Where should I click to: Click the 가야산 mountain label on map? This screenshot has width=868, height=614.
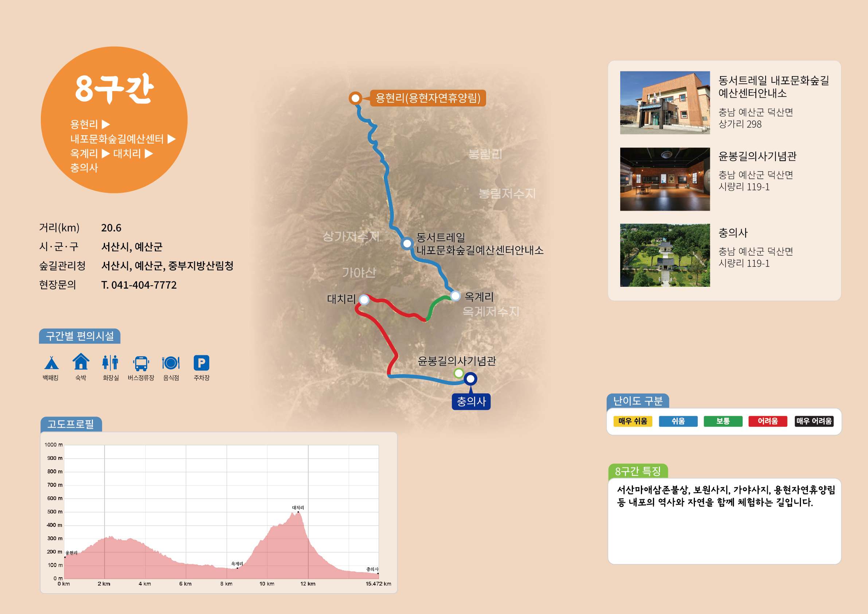click(x=359, y=273)
